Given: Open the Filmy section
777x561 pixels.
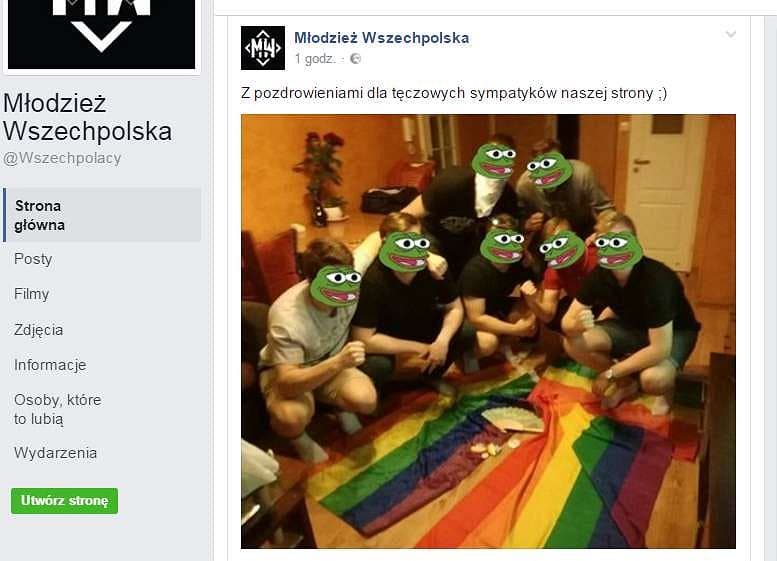Looking at the screenshot, I should (31, 294).
